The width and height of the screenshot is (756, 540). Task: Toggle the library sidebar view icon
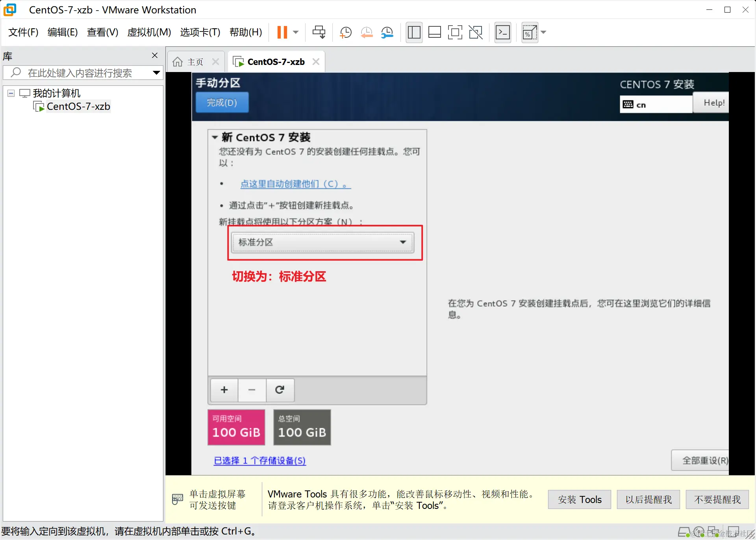414,32
